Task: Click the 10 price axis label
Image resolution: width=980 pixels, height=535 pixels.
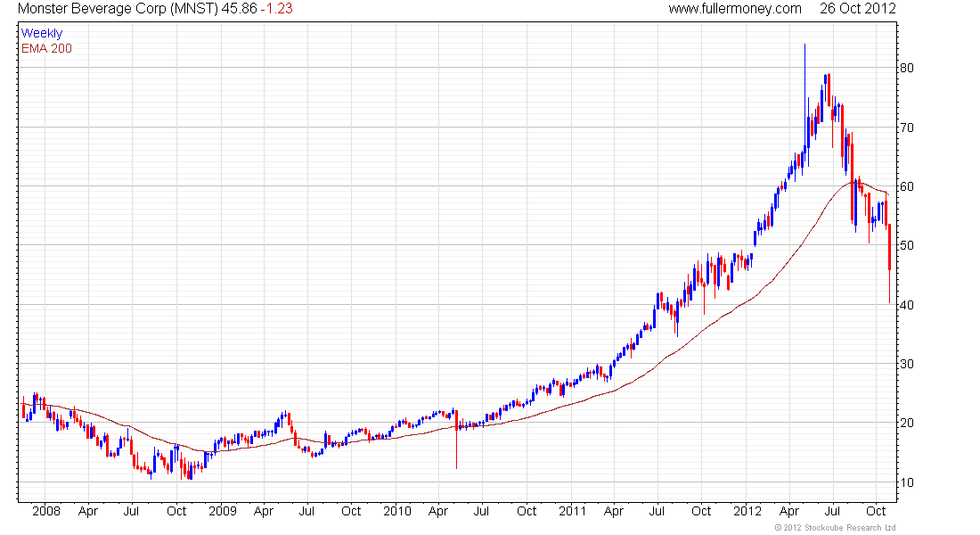Action: [906, 482]
